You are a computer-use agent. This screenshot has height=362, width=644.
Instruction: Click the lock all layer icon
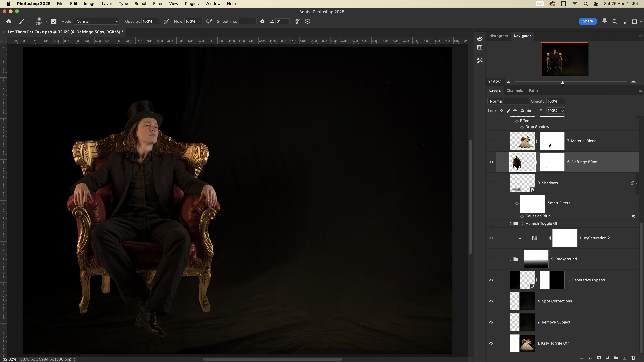[x=529, y=111]
